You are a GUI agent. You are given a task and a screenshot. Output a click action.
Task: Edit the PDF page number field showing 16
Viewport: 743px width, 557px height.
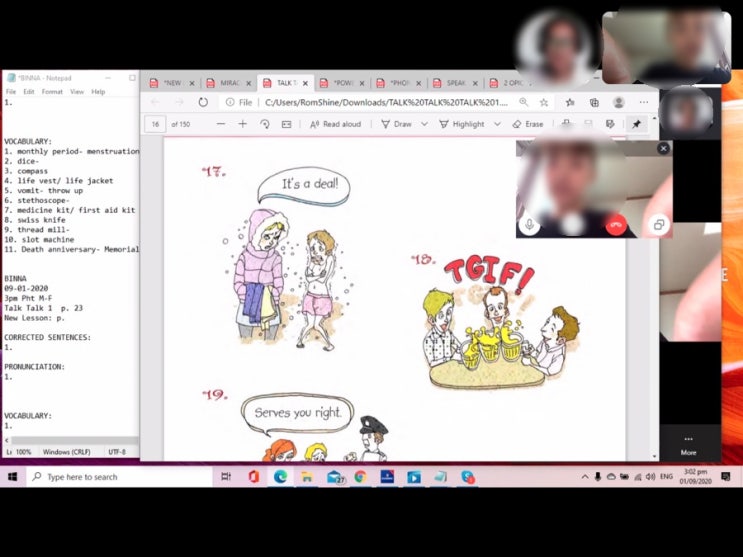point(155,124)
